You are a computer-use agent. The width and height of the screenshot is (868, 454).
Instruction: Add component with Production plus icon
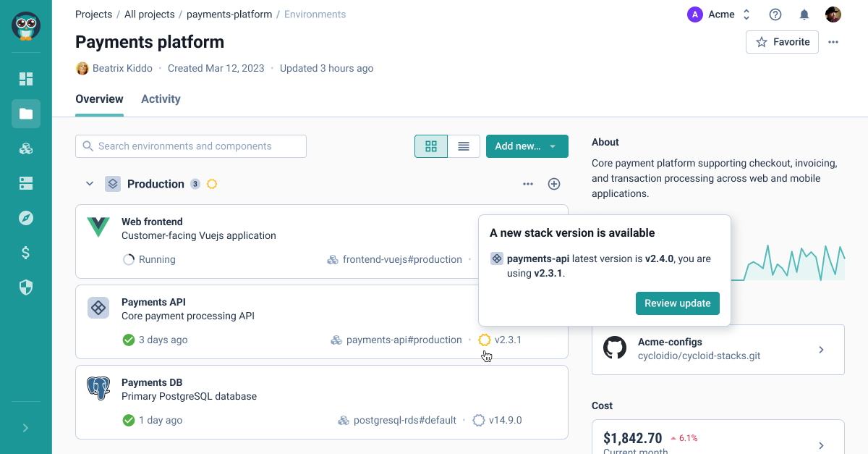pos(554,184)
